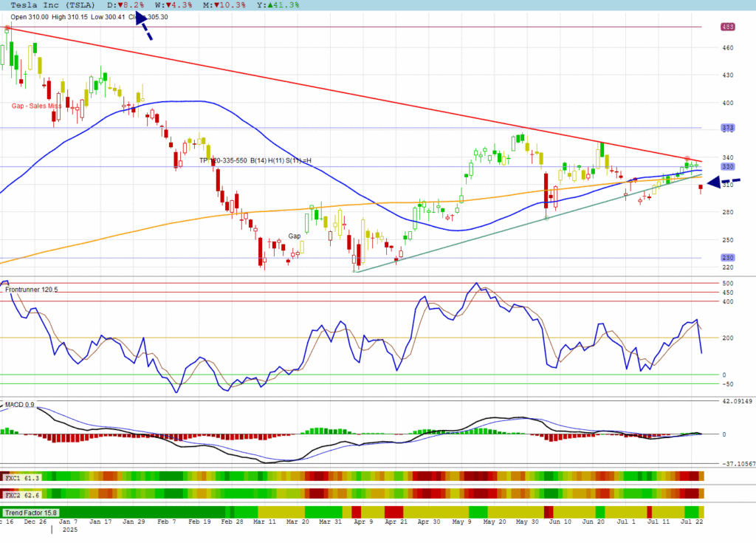Click the Low 300.41 value

pyautogui.click(x=108, y=17)
